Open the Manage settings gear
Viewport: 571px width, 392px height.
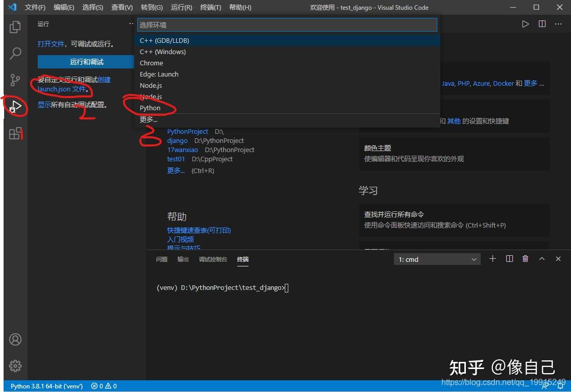pyautogui.click(x=15, y=366)
